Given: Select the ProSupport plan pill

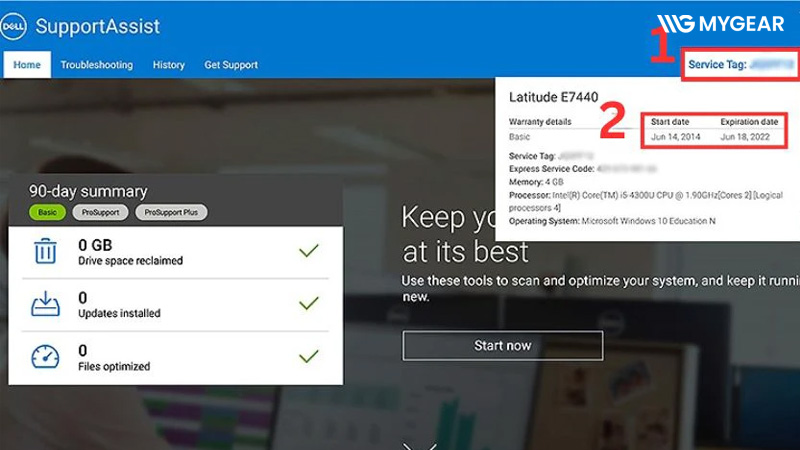Looking at the screenshot, I should click(x=100, y=213).
